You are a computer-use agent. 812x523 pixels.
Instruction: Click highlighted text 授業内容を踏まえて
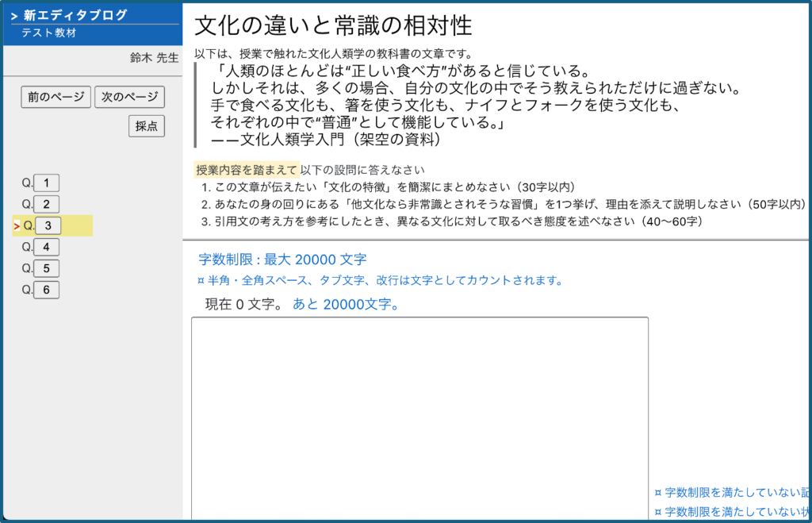click(247, 170)
